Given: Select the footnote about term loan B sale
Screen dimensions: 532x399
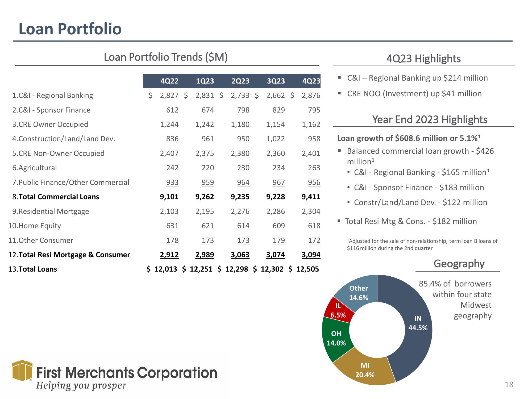Looking at the screenshot, I should [x=422, y=244].
